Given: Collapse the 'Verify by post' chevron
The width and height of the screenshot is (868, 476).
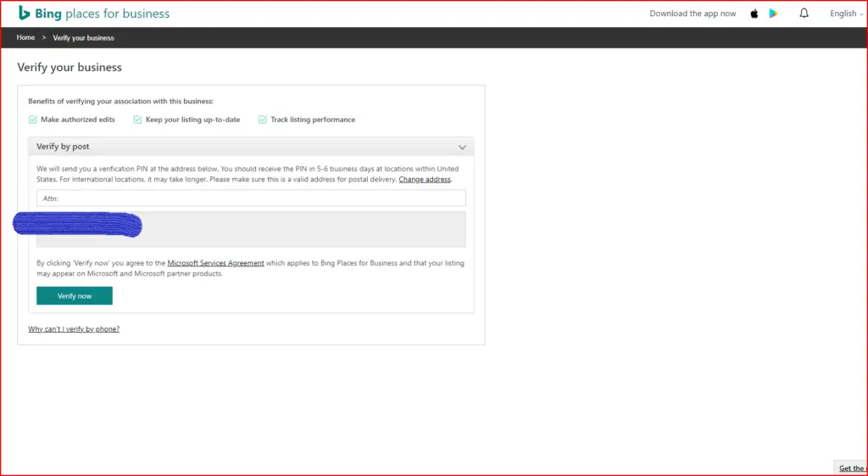Looking at the screenshot, I should [462, 148].
